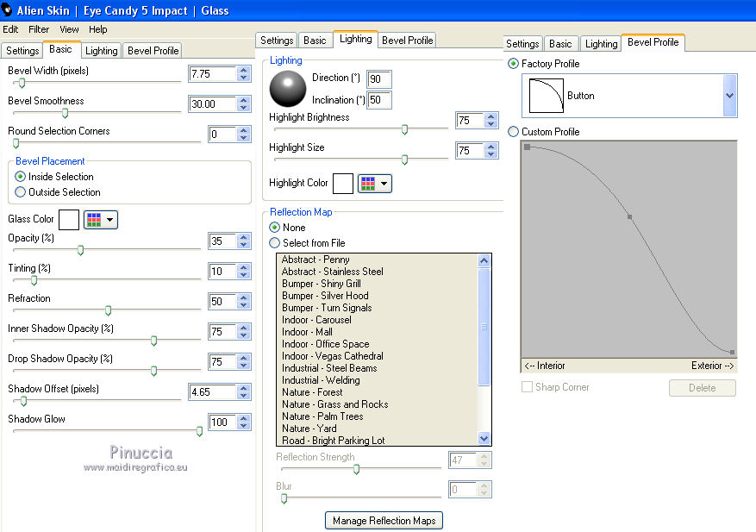Open the Highlight Color dropdown arrow
This screenshot has width=756, height=532.
click(x=384, y=183)
